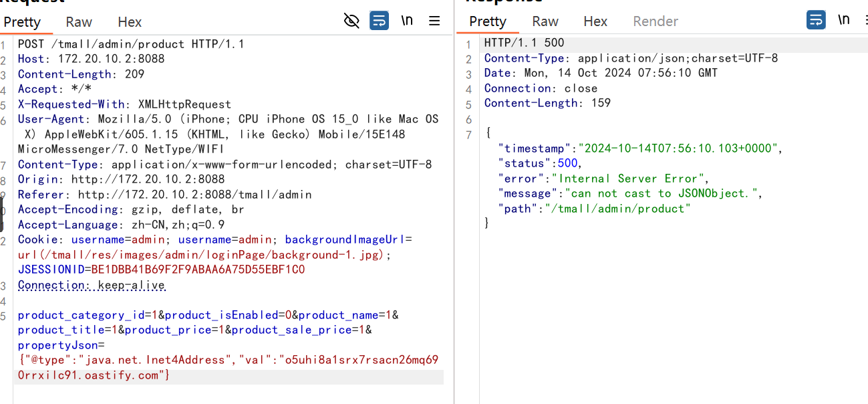The width and height of the screenshot is (868, 404).
Task: Switch to the Response Raw tab
Action: [x=545, y=21]
